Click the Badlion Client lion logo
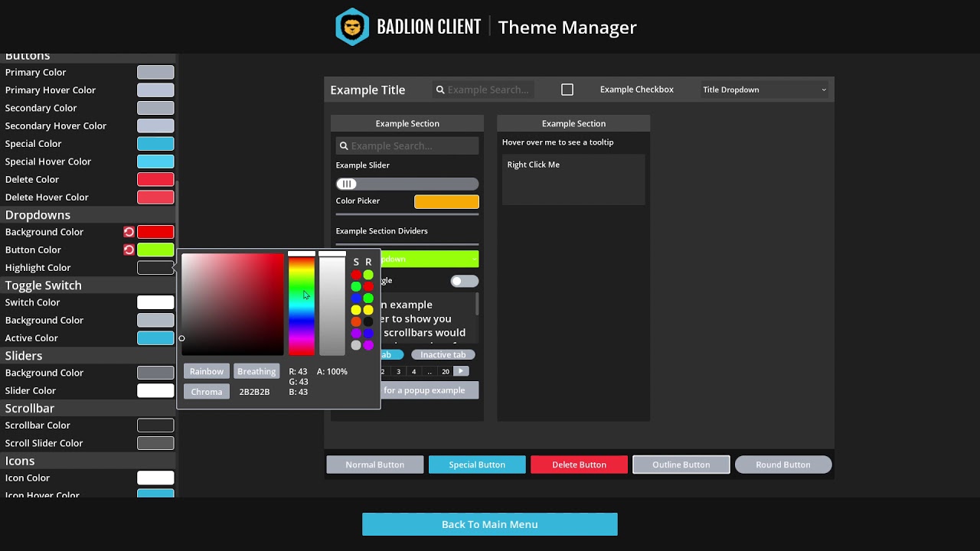Screen dimensions: 980x551 click(352, 27)
